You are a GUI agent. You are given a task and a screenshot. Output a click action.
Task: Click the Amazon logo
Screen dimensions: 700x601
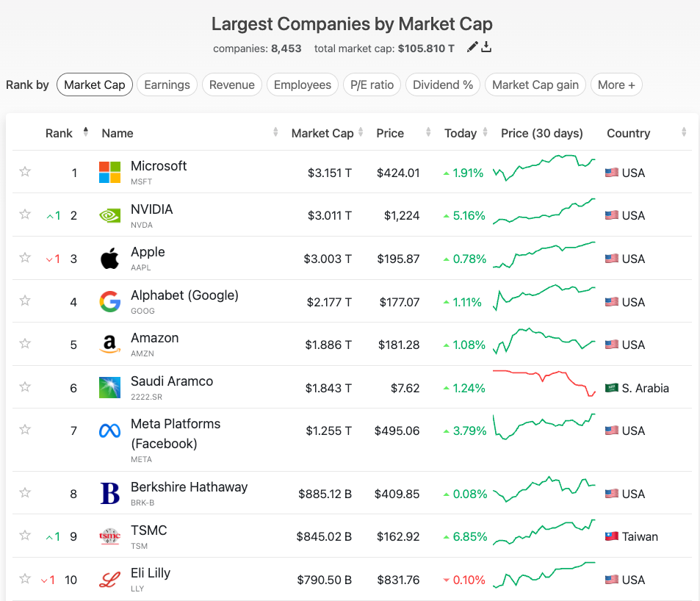point(109,345)
